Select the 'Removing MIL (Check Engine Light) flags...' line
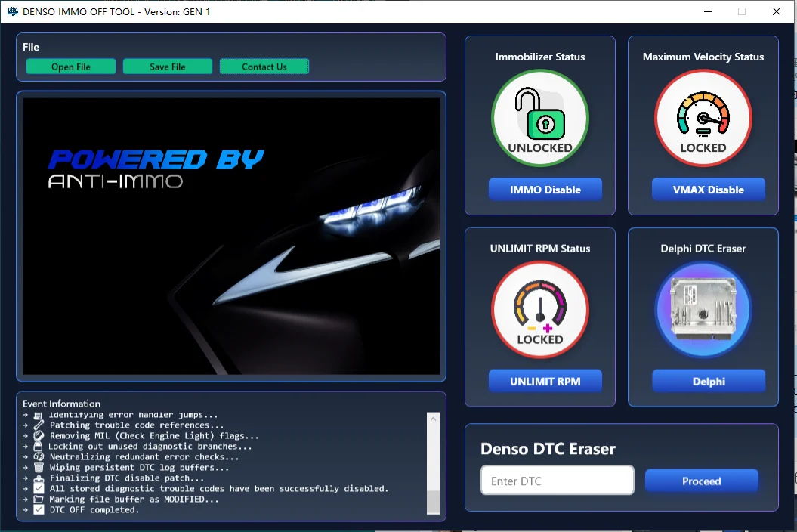797x532 pixels. point(155,436)
